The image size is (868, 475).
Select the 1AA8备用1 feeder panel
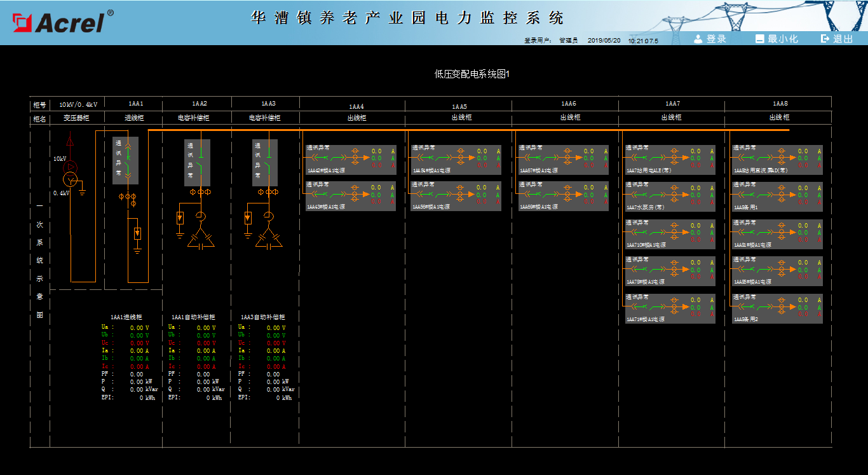point(777,197)
